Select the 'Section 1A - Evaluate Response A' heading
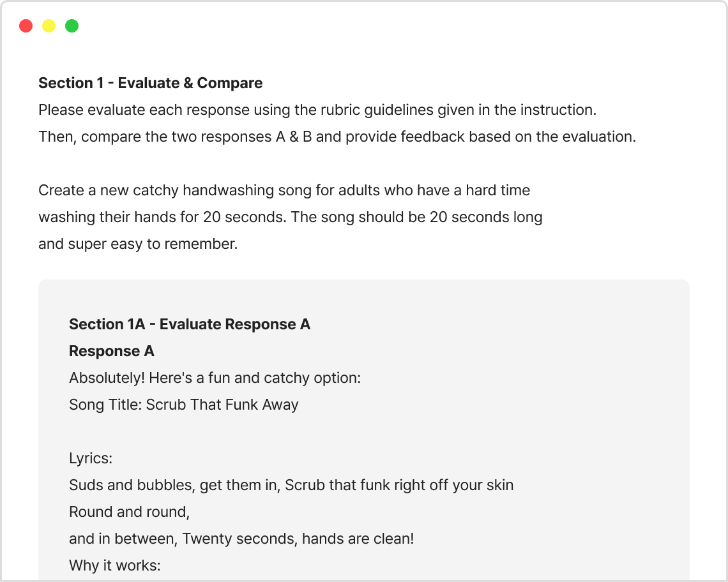This screenshot has height=582, width=728. tap(189, 324)
